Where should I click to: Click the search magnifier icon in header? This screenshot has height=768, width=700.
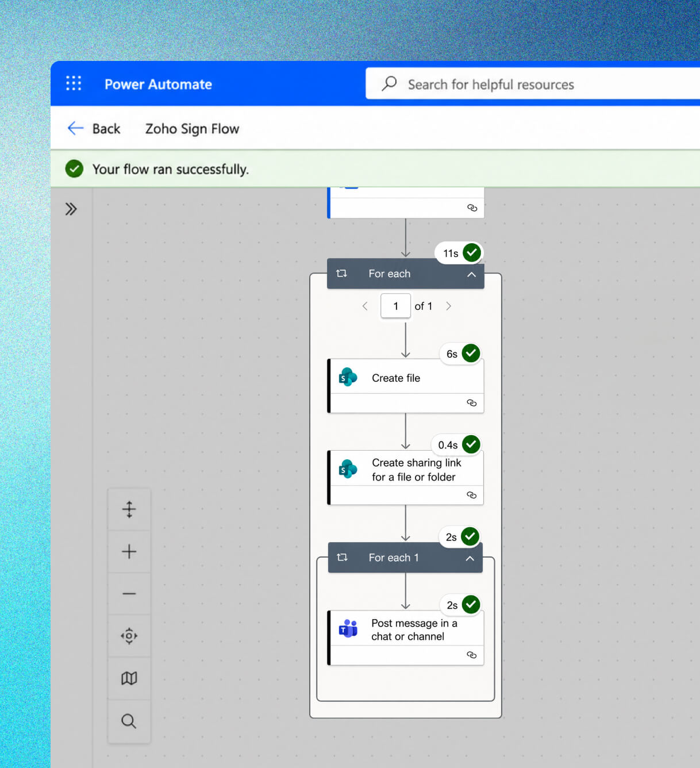pos(390,83)
